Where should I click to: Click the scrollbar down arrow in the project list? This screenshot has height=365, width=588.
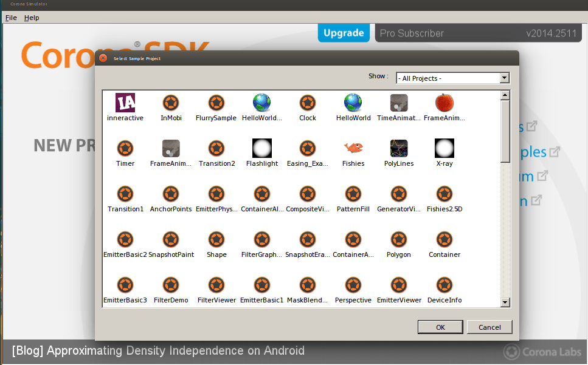click(505, 302)
